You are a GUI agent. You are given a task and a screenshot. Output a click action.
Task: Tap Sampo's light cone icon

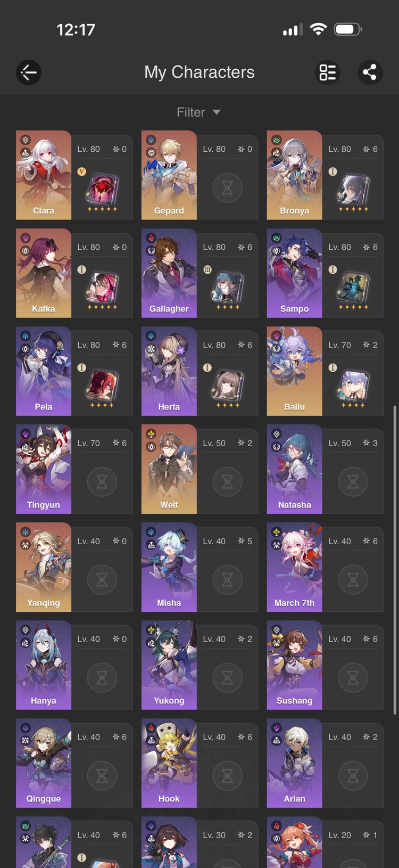click(x=353, y=288)
